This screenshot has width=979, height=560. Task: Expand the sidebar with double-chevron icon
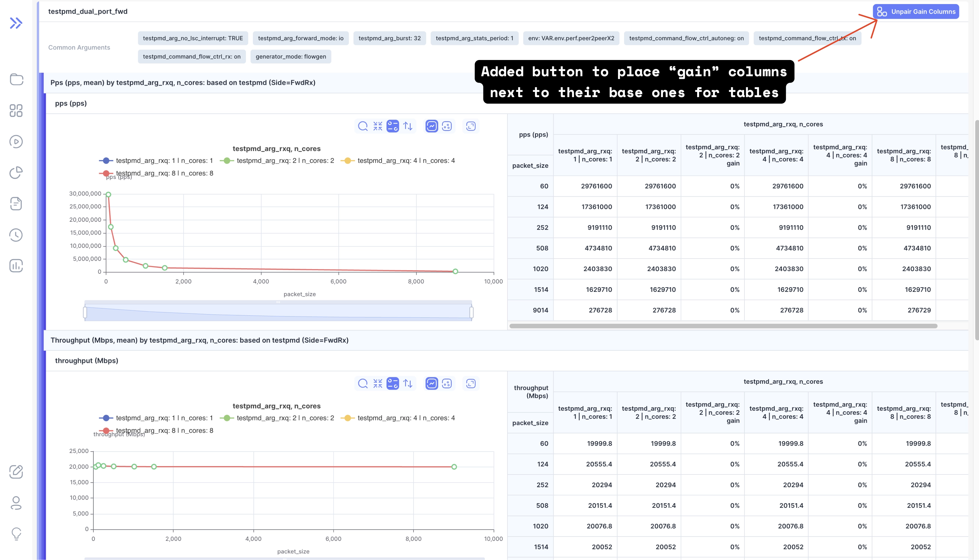coord(16,23)
